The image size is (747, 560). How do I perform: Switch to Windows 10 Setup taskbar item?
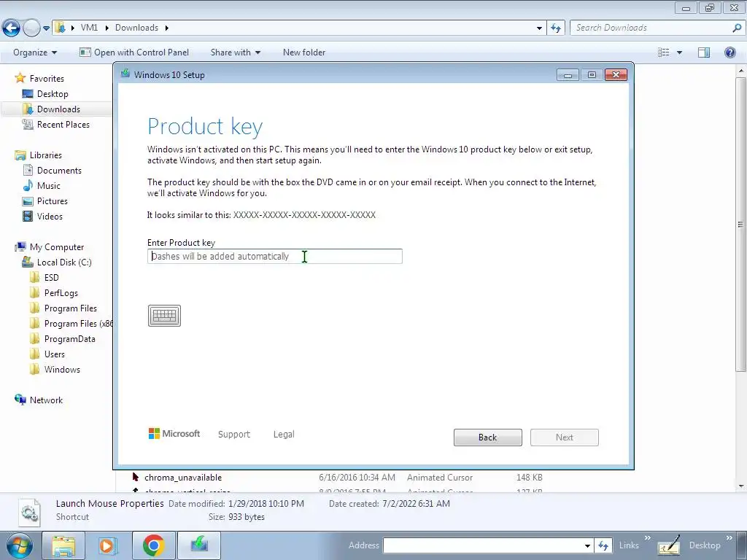[x=199, y=545]
